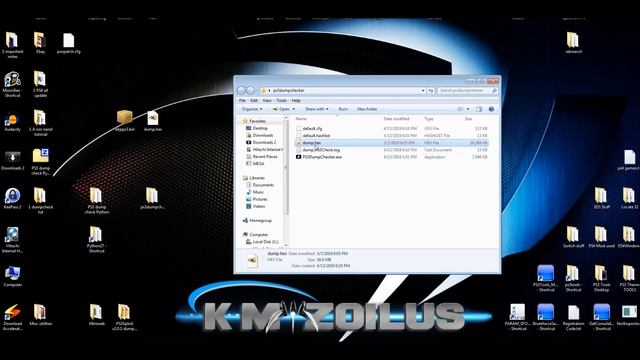The image size is (640, 360).
Task: Select the .bin package icon beside desktop dump.hex
Action: pyautogui.click(x=124, y=121)
